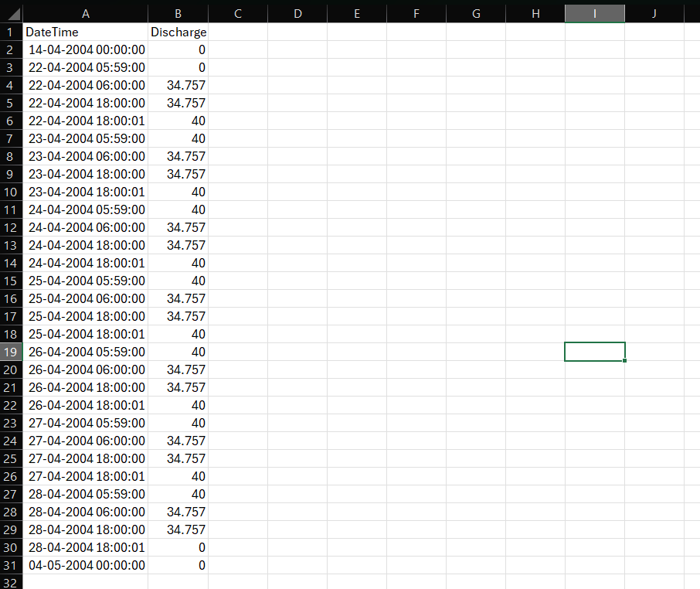700x589 pixels.
Task: Select the DateTime header cell
Action: (x=85, y=32)
